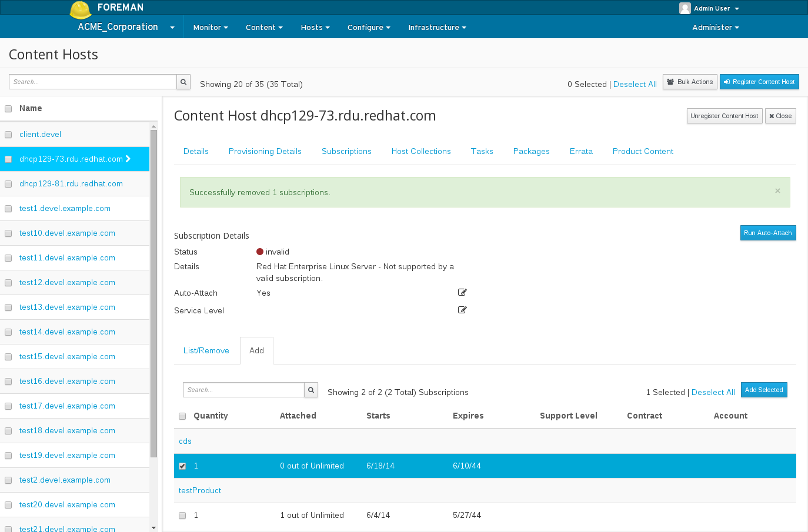
Task: Open the ACME_Corporation organization dropdown
Action: click(x=126, y=27)
